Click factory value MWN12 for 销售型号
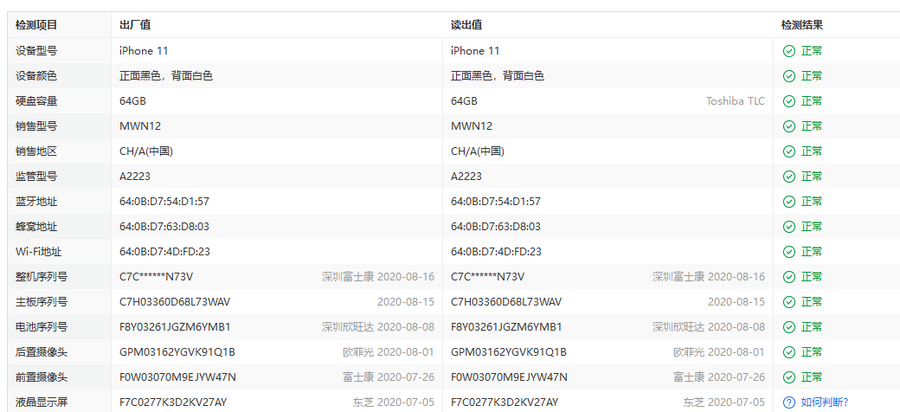The image size is (900, 412). click(x=140, y=126)
